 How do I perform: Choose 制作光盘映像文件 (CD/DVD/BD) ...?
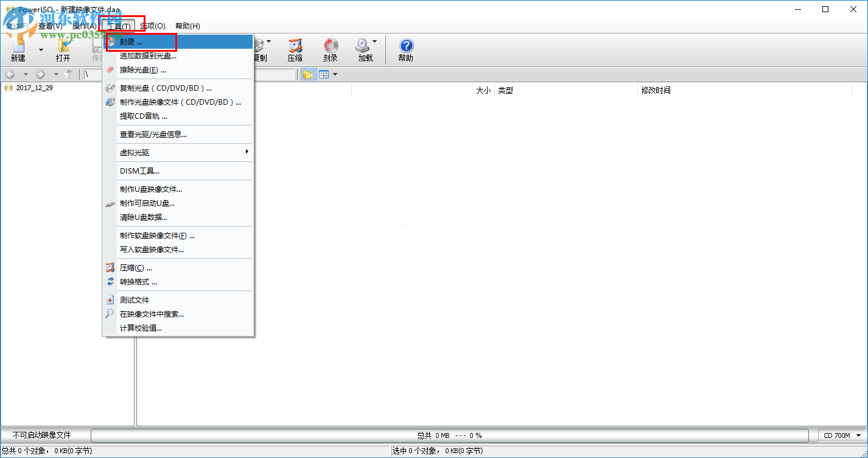pos(178,102)
